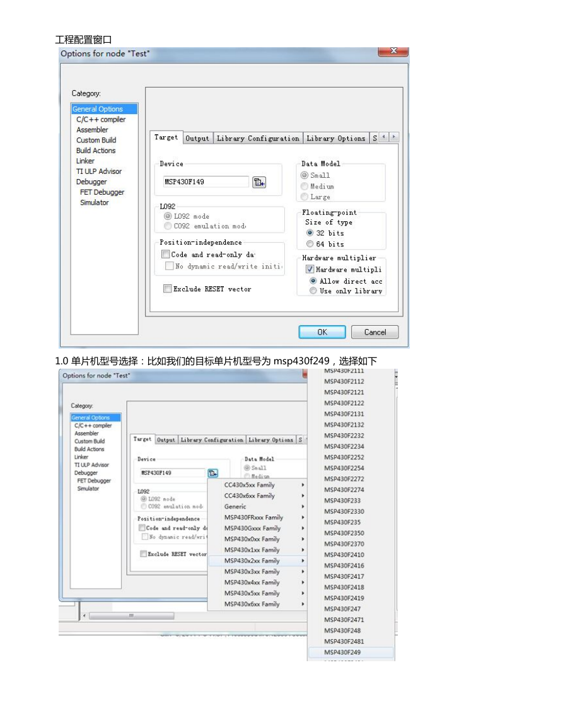Open device selector icon in lower dialog
The image size is (563, 728).
[x=212, y=473]
